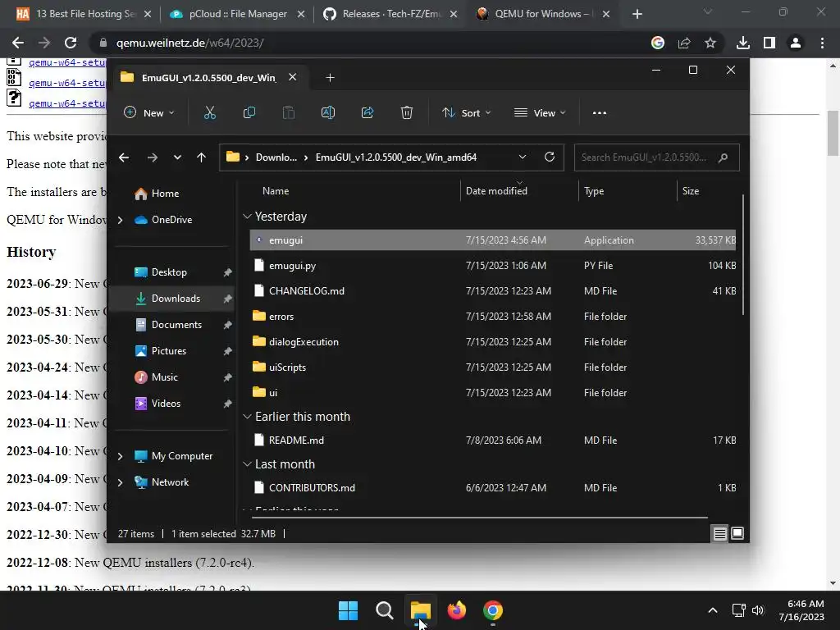Open a new Chrome tab

pyautogui.click(x=637, y=15)
